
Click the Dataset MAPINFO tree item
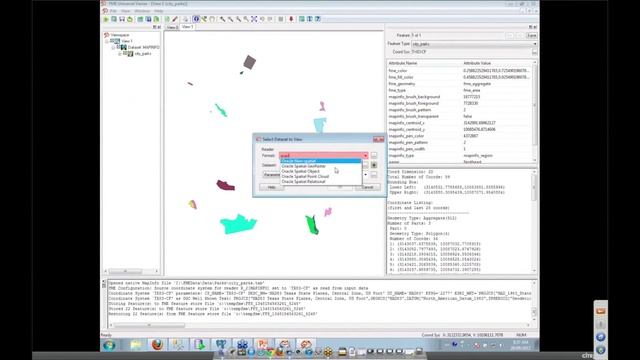pos(143,47)
